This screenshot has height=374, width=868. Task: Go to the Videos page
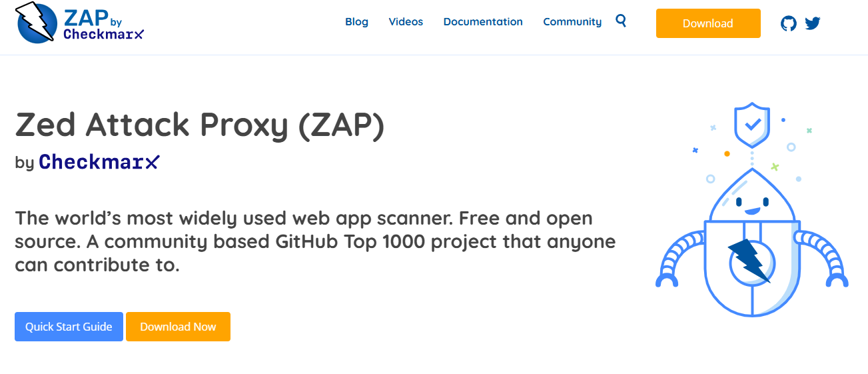click(x=406, y=22)
